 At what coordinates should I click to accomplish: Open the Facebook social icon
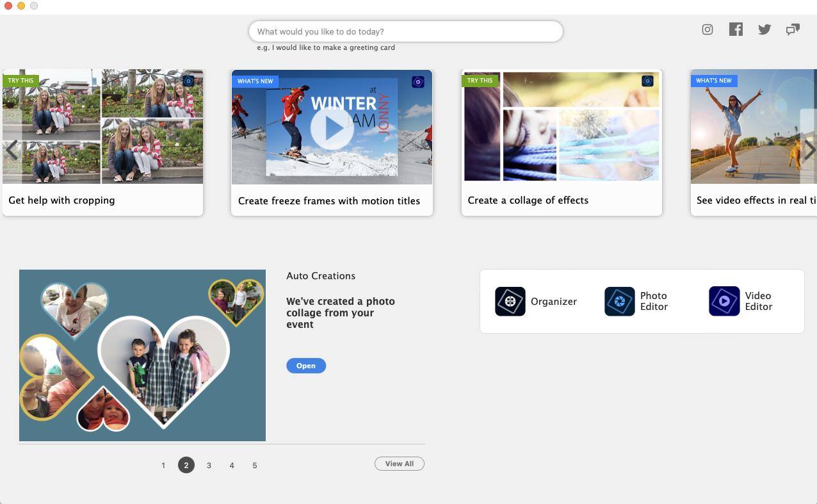coord(736,29)
